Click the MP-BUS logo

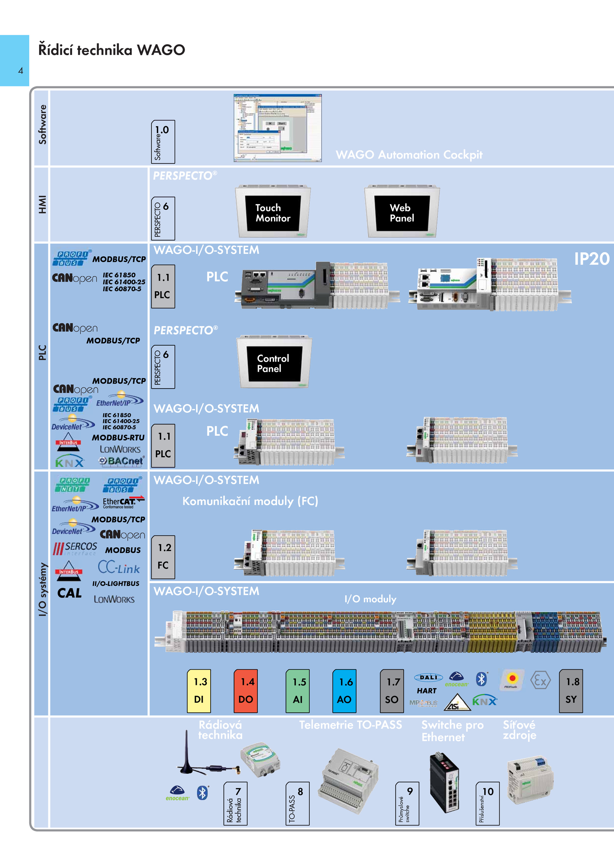(x=423, y=703)
